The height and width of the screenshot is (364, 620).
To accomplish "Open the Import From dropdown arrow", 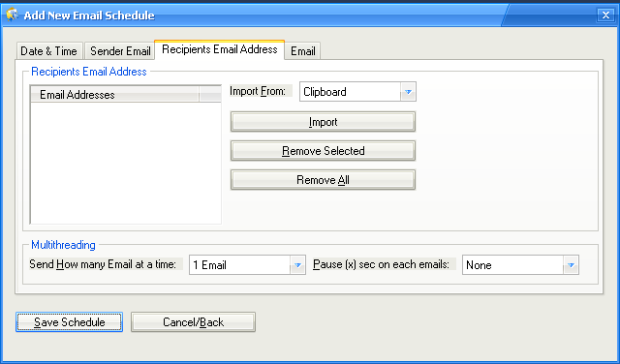I will [x=408, y=92].
